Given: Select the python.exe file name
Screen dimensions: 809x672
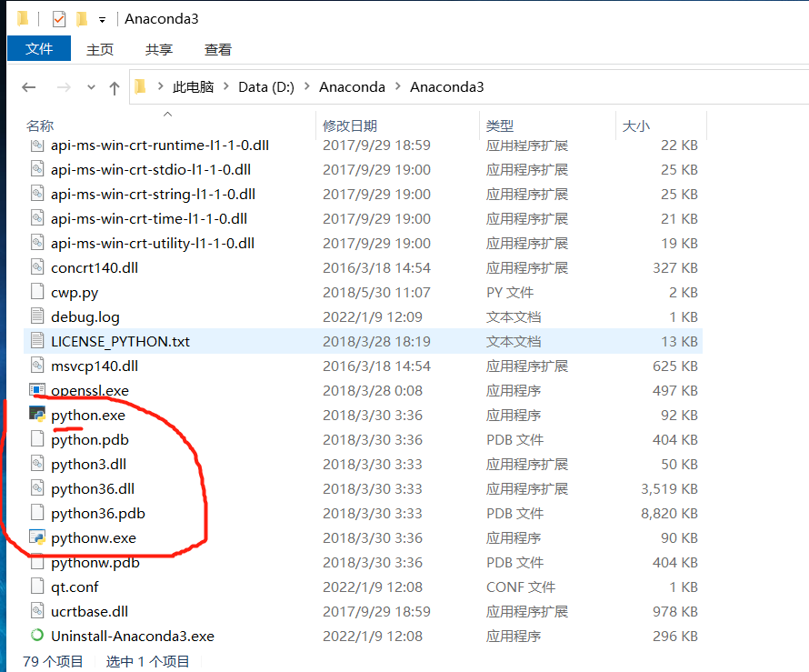Looking at the screenshot, I should [87, 415].
